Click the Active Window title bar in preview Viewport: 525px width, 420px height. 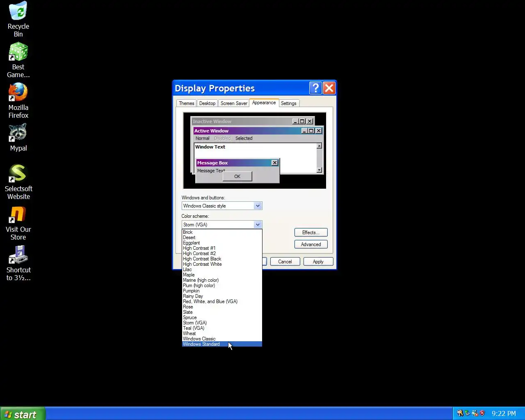(258, 131)
